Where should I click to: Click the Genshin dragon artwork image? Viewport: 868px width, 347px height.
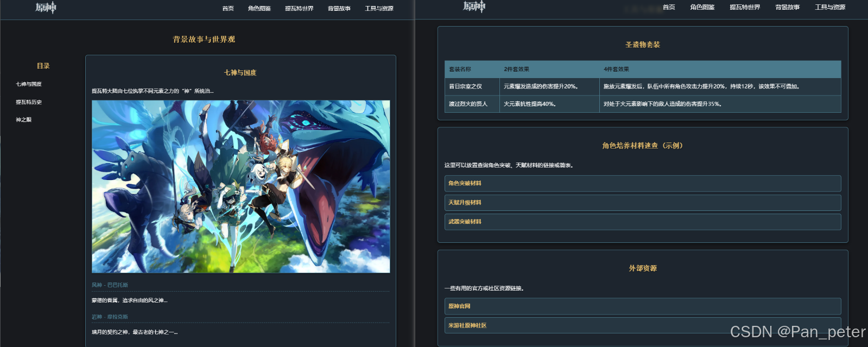click(240, 187)
